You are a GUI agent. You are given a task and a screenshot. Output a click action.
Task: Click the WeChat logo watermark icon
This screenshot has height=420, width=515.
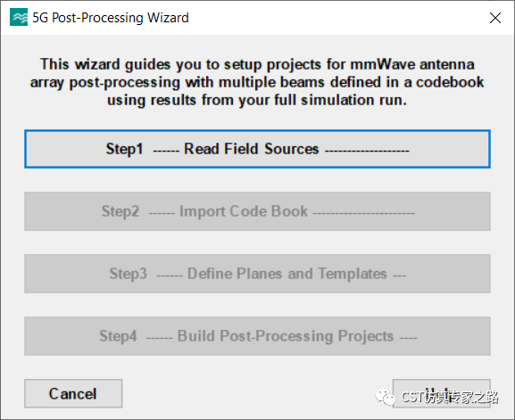tap(386, 398)
